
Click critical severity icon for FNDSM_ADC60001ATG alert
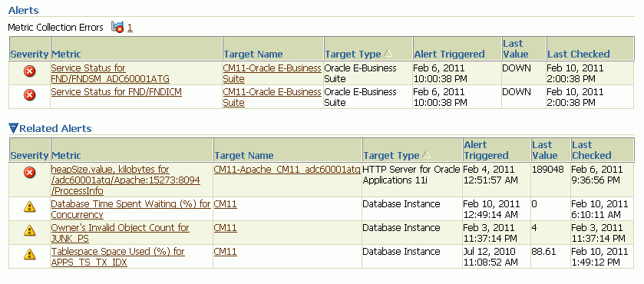pos(29,71)
